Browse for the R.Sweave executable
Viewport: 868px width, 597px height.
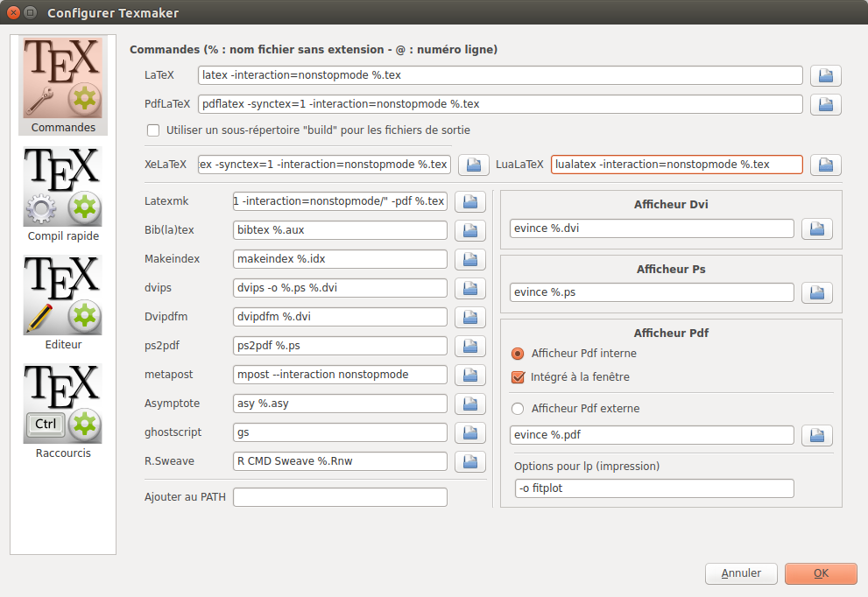click(470, 461)
